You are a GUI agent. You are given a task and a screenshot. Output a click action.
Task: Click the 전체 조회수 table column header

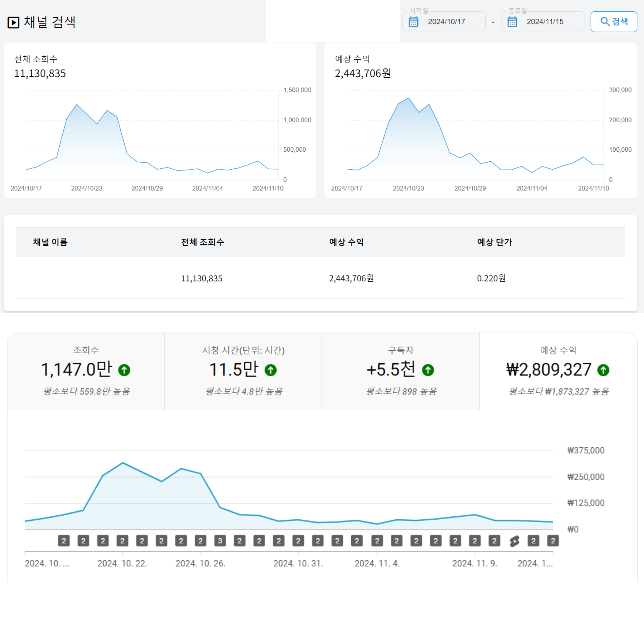tap(203, 242)
